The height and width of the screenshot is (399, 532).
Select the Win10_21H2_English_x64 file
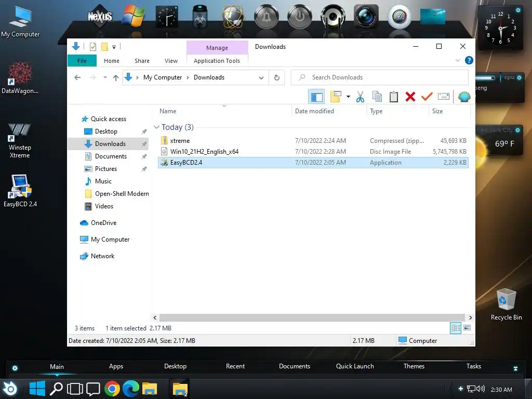[x=313, y=152]
